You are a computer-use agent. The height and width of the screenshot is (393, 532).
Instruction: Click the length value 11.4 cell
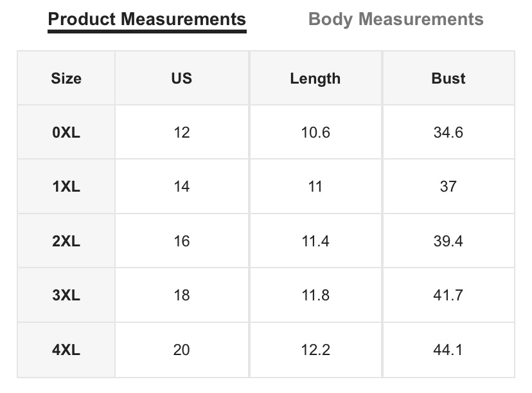[315, 241]
